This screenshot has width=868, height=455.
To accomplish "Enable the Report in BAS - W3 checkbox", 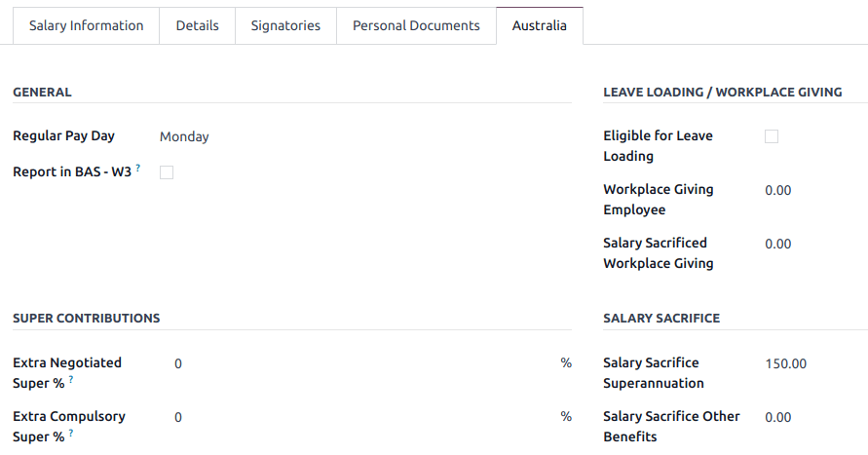I will click(x=167, y=172).
